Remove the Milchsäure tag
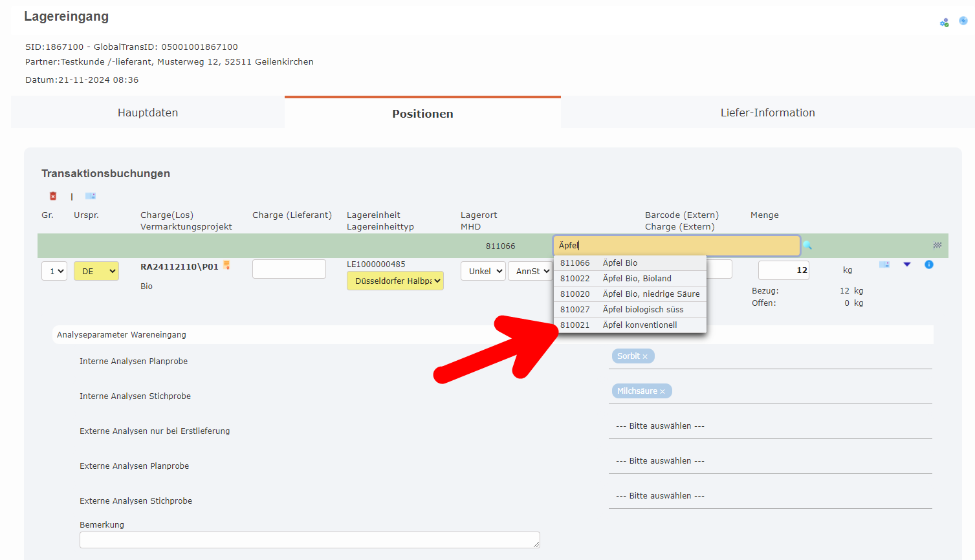Screen dimensions: 975x560 (x=663, y=391)
